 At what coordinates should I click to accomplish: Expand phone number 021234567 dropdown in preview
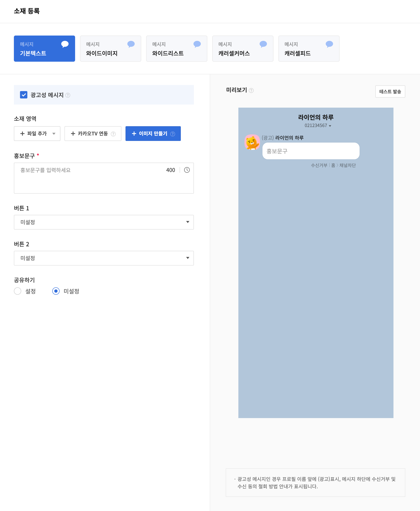(x=330, y=126)
